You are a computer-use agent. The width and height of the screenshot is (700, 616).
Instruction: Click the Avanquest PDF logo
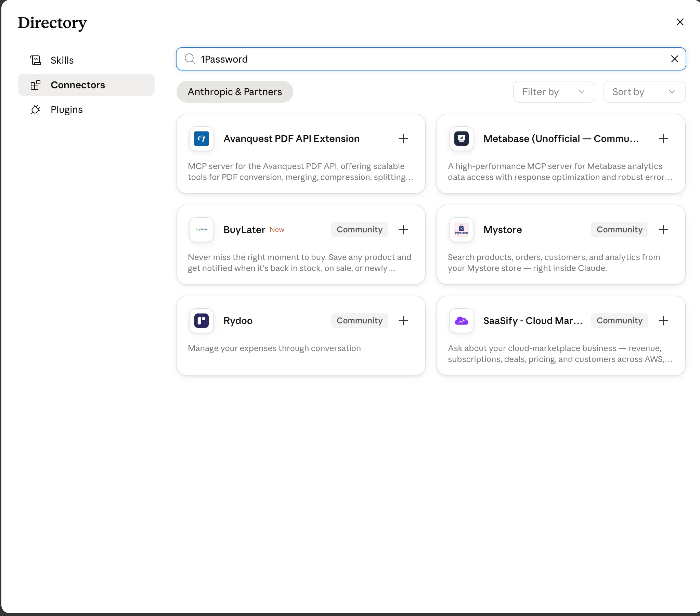(202, 138)
